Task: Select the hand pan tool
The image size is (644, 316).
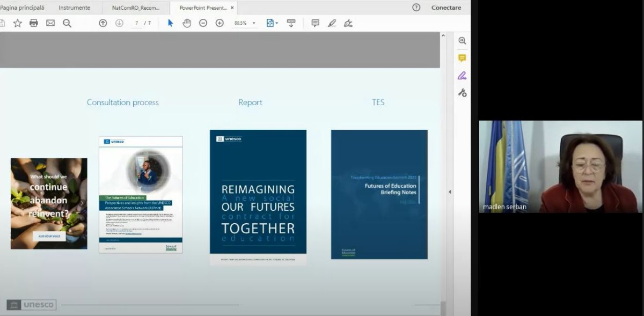Action: (x=187, y=23)
